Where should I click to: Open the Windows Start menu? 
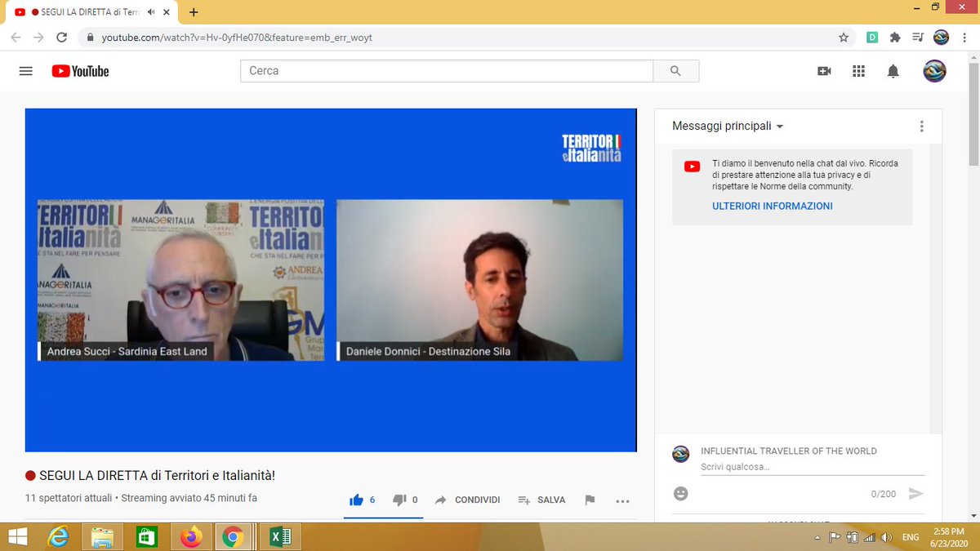point(17,537)
